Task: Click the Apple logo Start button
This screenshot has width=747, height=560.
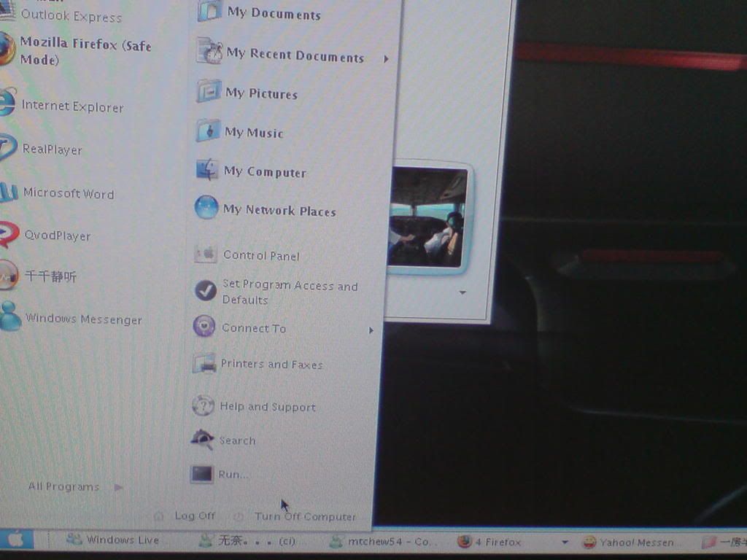Action: [16, 540]
